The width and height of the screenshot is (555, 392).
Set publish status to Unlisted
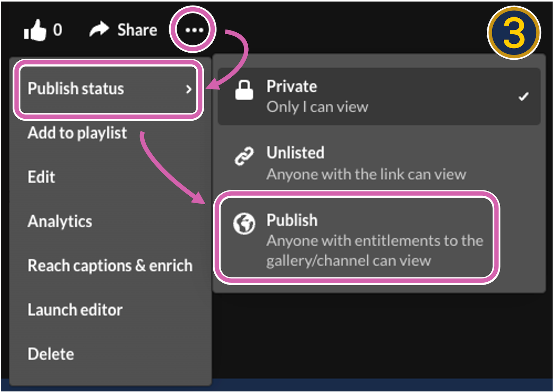pyautogui.click(x=379, y=163)
